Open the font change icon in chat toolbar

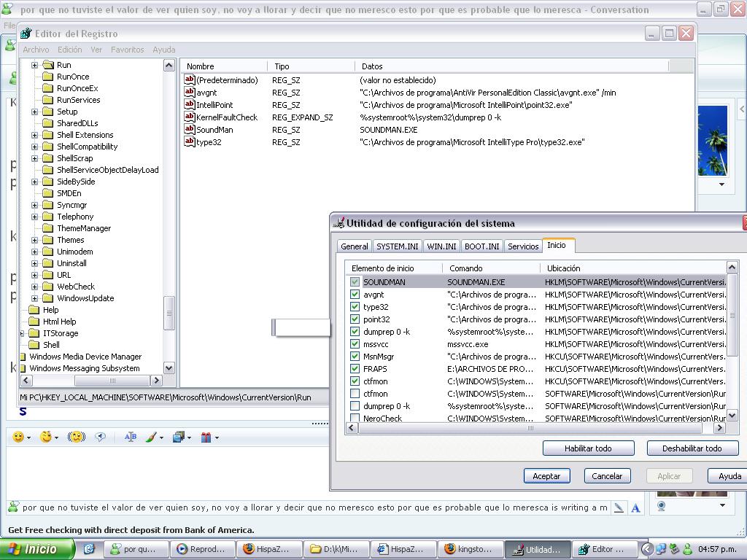(131, 437)
